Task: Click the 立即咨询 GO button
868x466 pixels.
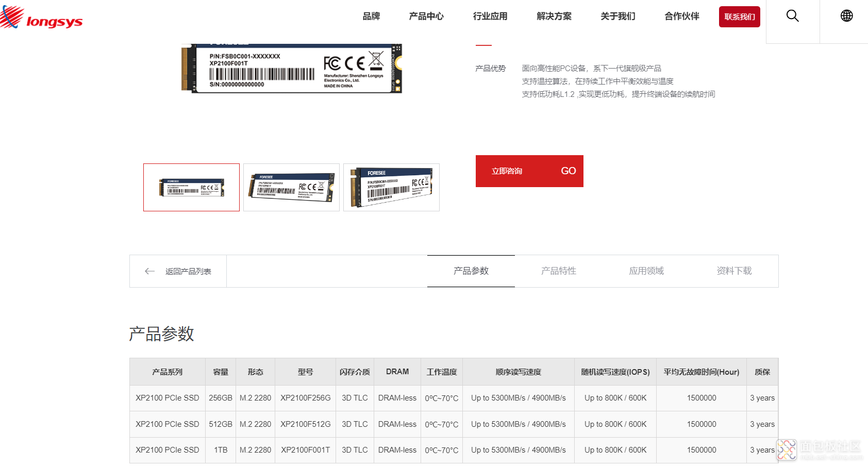Action: pos(529,171)
